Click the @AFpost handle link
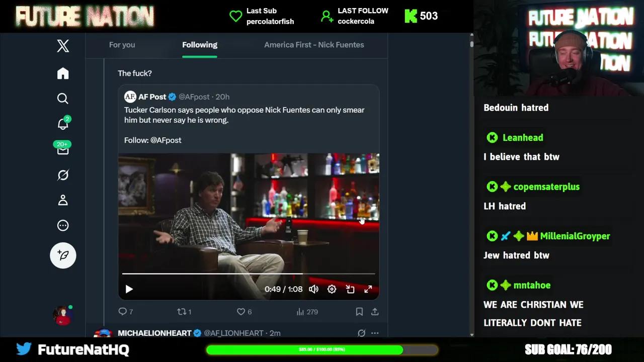Viewport: 644px width, 362px height. [194, 97]
